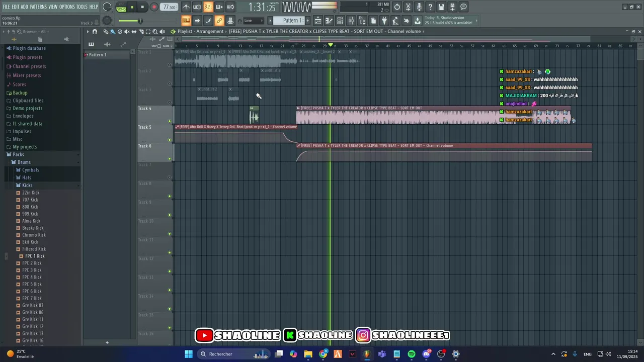Click the metronome button
The height and width of the screenshot is (362, 644).
pyautogui.click(x=186, y=7)
